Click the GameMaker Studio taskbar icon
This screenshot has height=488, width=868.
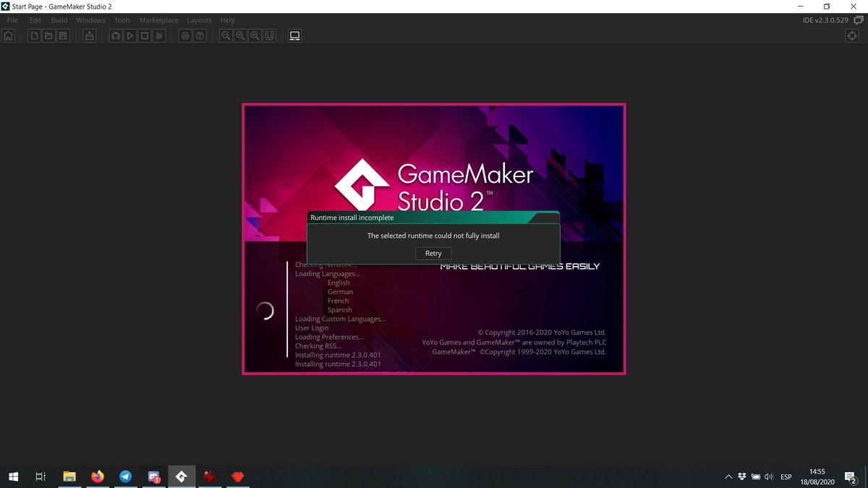click(182, 476)
